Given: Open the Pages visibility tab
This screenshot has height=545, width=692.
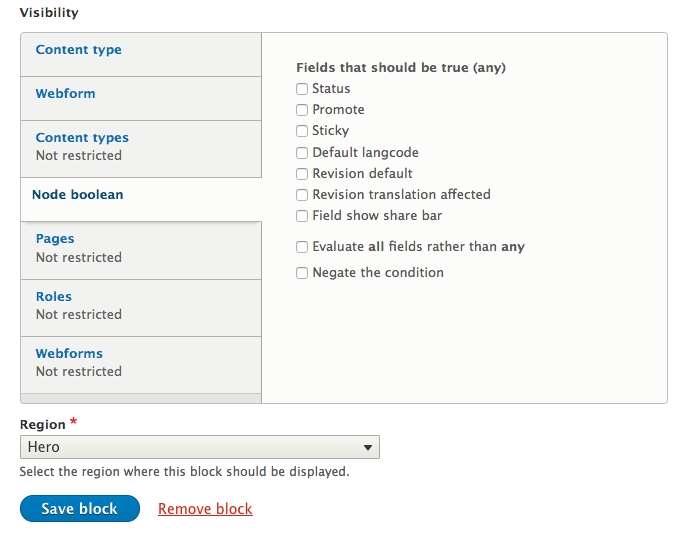Looking at the screenshot, I should coord(141,250).
